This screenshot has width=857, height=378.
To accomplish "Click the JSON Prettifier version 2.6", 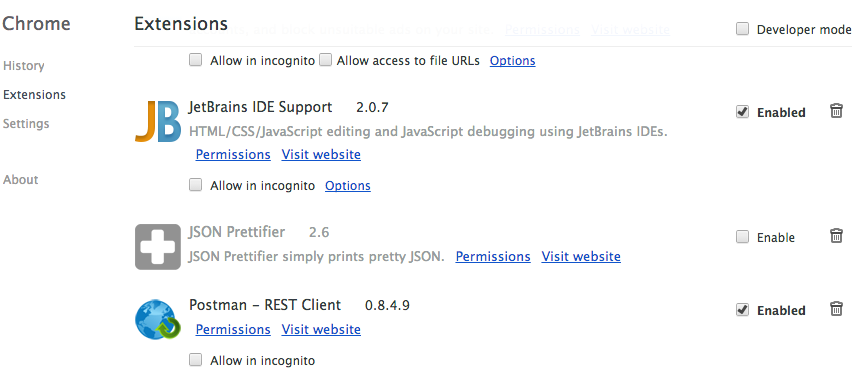I will point(319,233).
